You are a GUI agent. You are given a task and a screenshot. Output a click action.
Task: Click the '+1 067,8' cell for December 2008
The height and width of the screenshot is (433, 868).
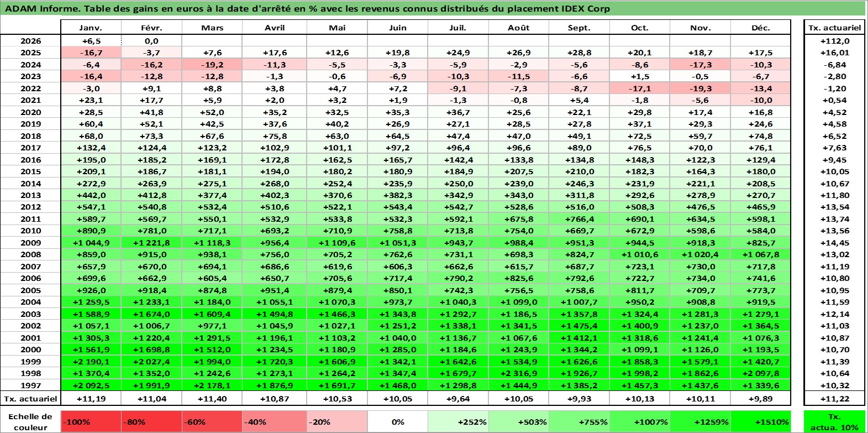761,254
